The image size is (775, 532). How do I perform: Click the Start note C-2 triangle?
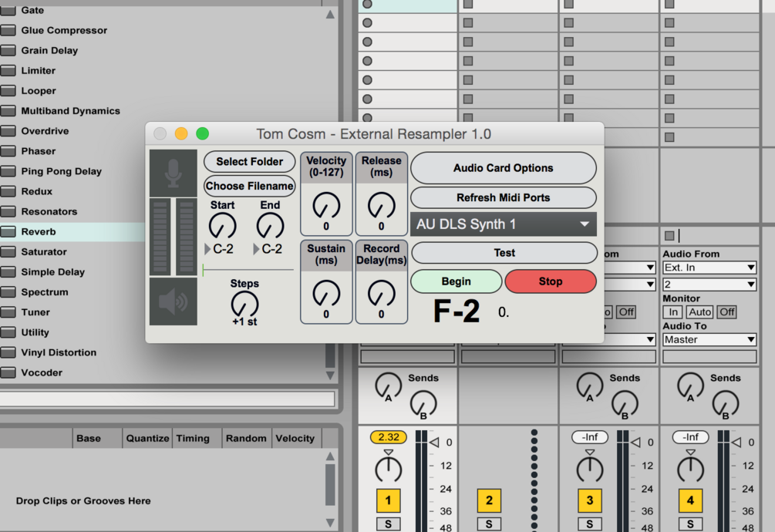coord(207,250)
